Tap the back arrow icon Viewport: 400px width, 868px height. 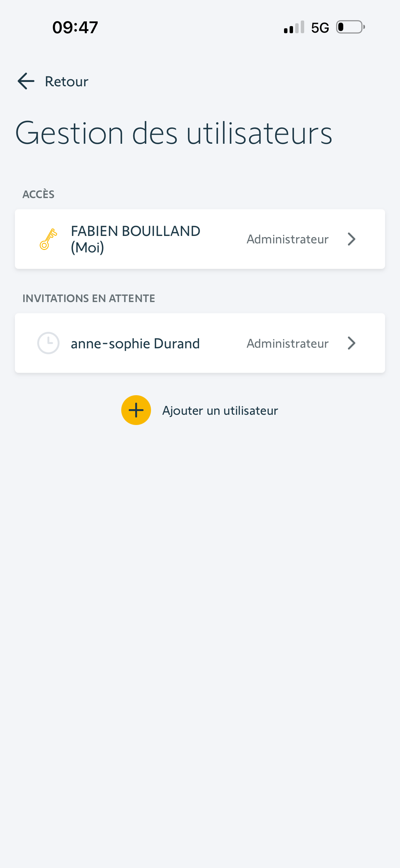[x=26, y=81]
